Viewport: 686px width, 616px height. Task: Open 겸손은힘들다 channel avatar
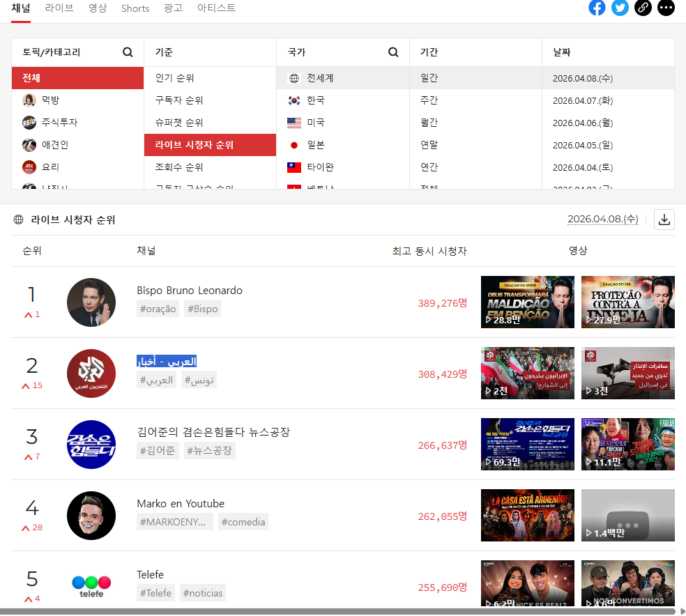pyautogui.click(x=91, y=445)
